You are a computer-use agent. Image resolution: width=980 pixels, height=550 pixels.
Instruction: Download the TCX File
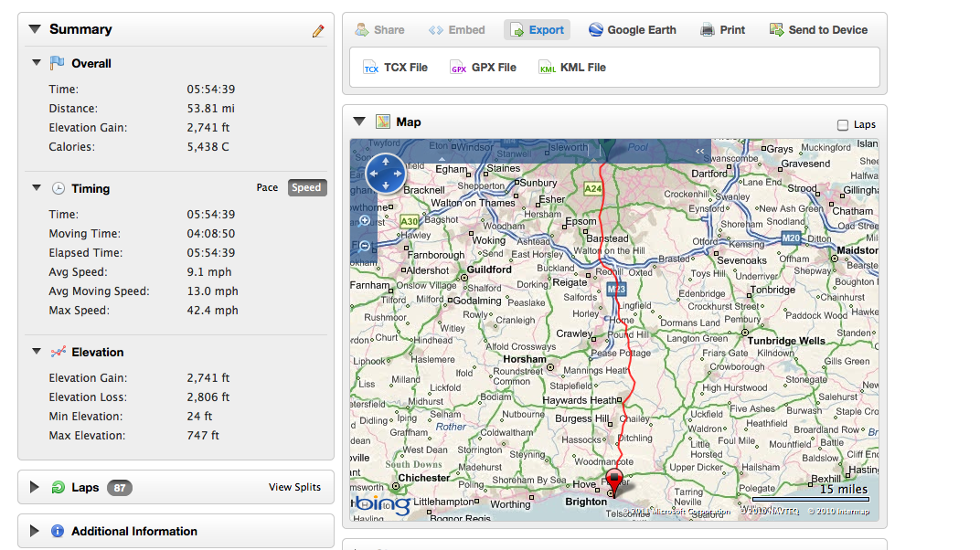point(396,68)
